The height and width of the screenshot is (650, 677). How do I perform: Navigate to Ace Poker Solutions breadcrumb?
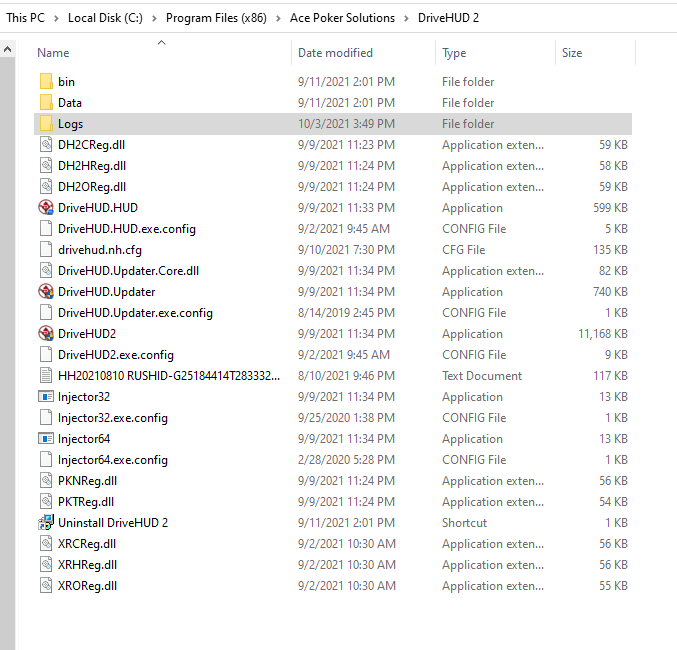[x=342, y=18]
